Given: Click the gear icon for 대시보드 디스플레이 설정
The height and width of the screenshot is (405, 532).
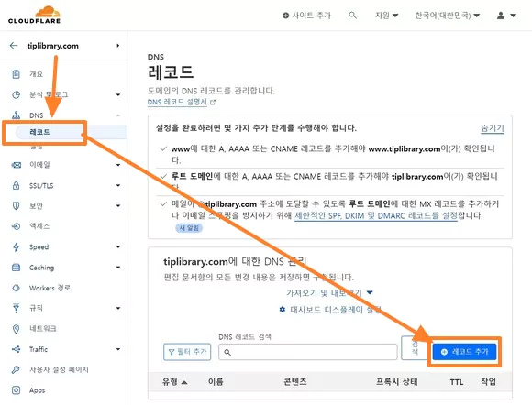Looking at the screenshot, I should 283,310.
